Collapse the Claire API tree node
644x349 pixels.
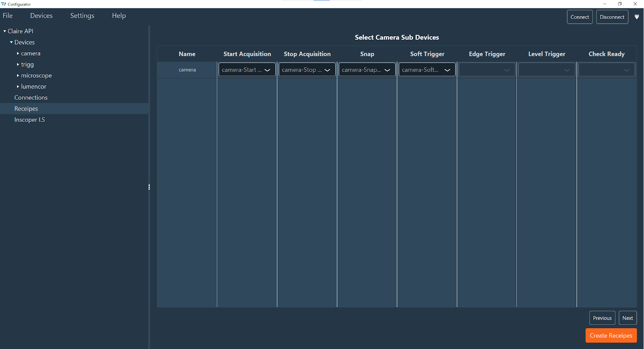[5, 31]
